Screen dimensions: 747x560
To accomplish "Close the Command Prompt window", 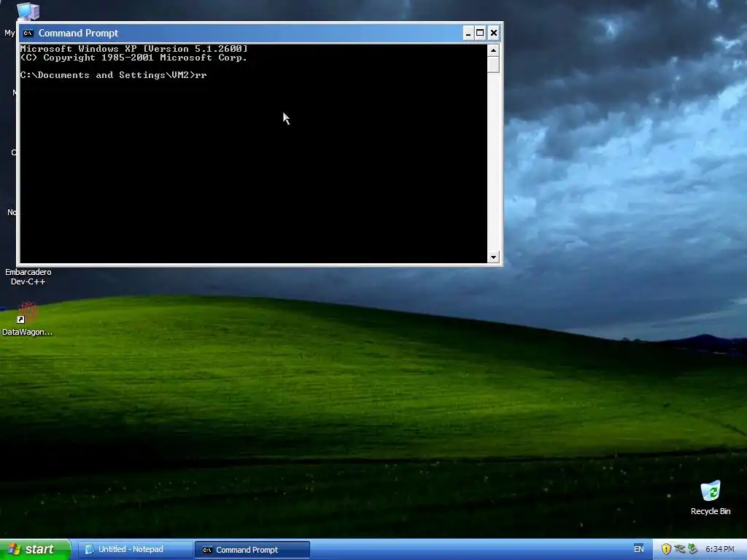I will click(494, 33).
